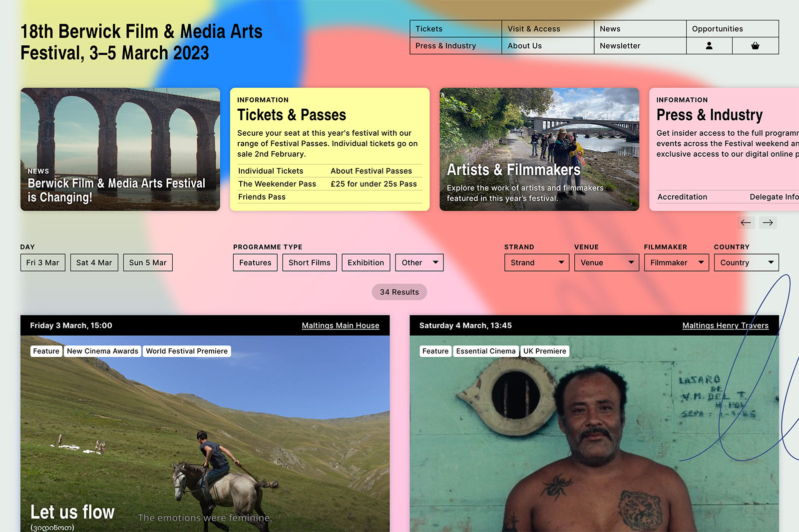Open Tickets & Passes card heading
Screen dimensions: 799x532
292,115
